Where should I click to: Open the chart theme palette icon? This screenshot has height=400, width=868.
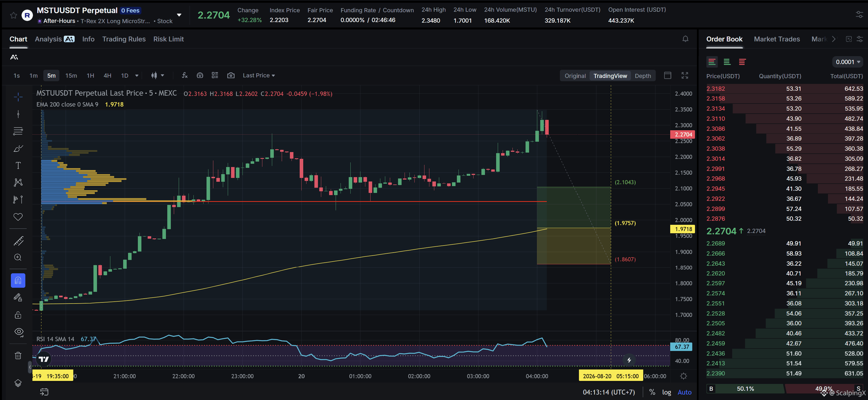coord(200,75)
